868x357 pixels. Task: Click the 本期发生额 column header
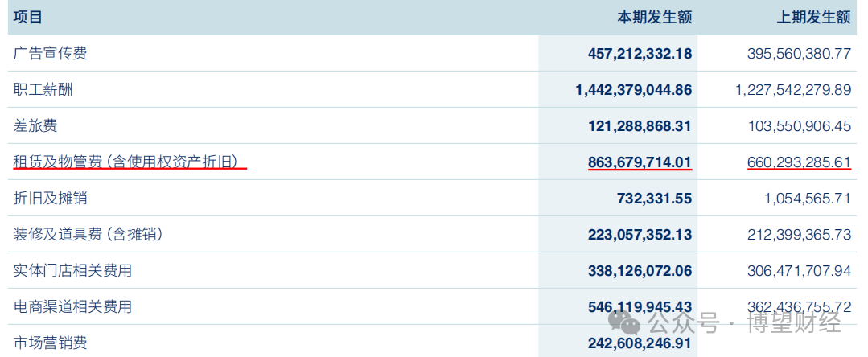click(x=654, y=18)
